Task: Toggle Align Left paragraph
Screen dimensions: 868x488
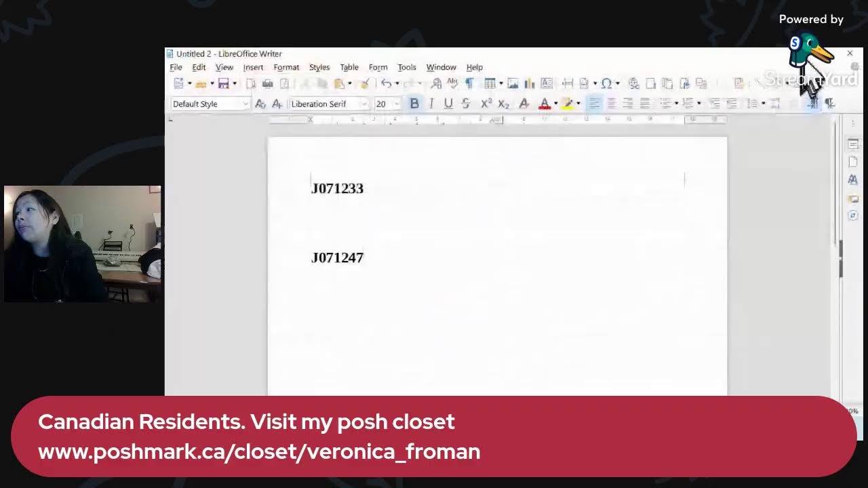Action: coord(594,104)
